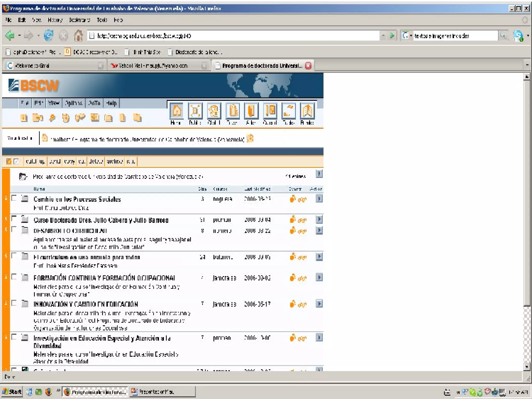Click the browser URL address field
This screenshot has width=532, height=399.
pos(234,36)
